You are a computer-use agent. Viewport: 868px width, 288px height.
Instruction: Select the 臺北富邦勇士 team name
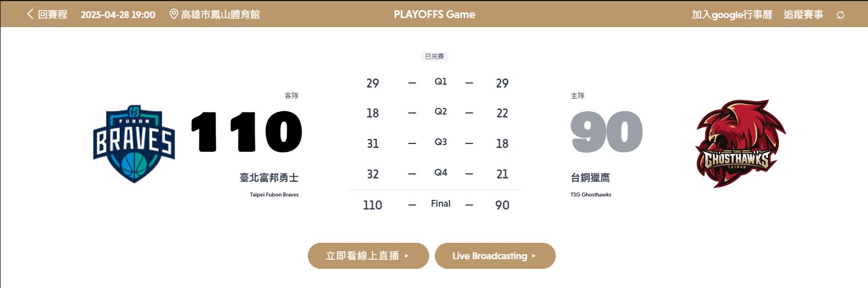pos(269,178)
